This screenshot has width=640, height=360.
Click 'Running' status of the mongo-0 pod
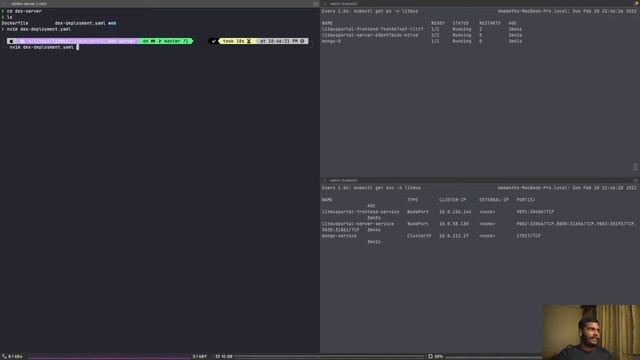[462, 41]
